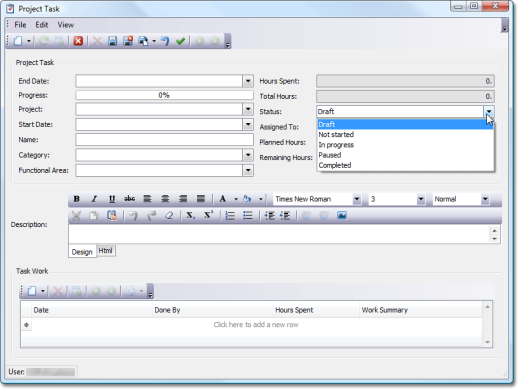Image resolution: width=518 pixels, height=389 pixels.
Task: Click the description scroll up arrow
Action: [x=494, y=231]
